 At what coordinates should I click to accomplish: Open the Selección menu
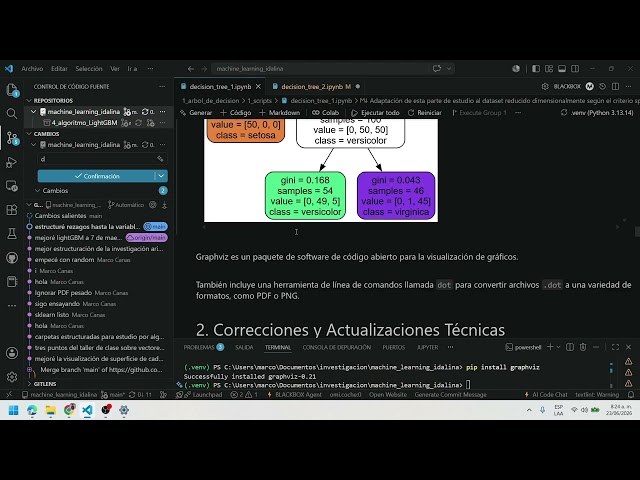[x=89, y=69]
